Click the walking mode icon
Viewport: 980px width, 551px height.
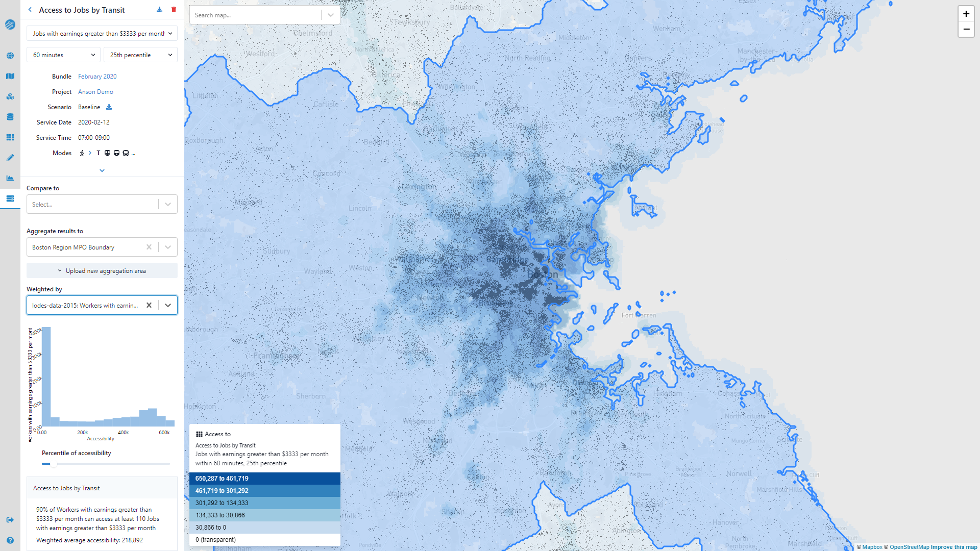(82, 153)
